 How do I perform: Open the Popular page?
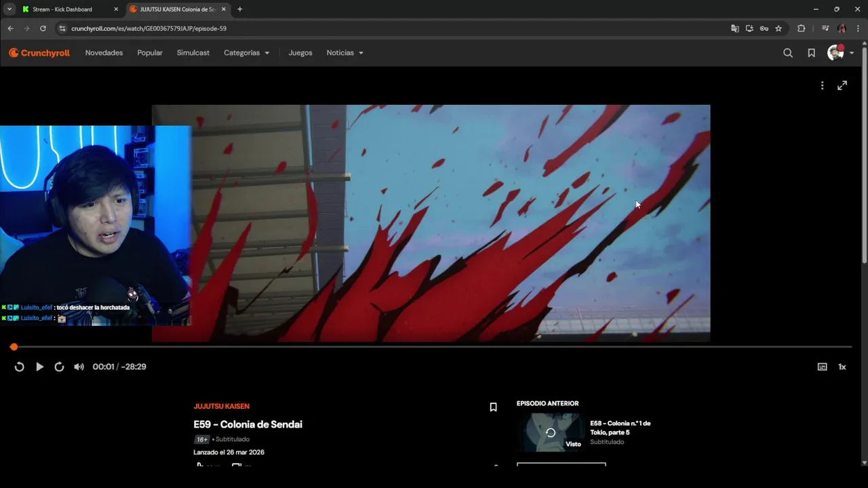(x=150, y=53)
